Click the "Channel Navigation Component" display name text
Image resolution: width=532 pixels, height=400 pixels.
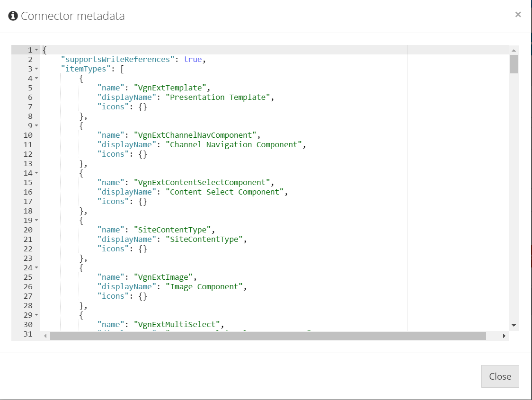coord(233,144)
